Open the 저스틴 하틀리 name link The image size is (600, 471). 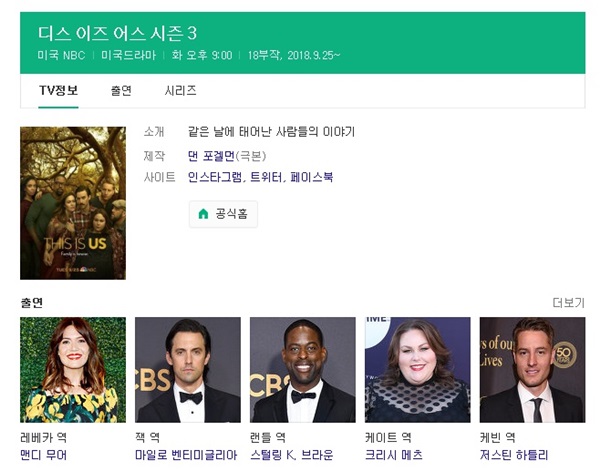pyautogui.click(x=514, y=455)
